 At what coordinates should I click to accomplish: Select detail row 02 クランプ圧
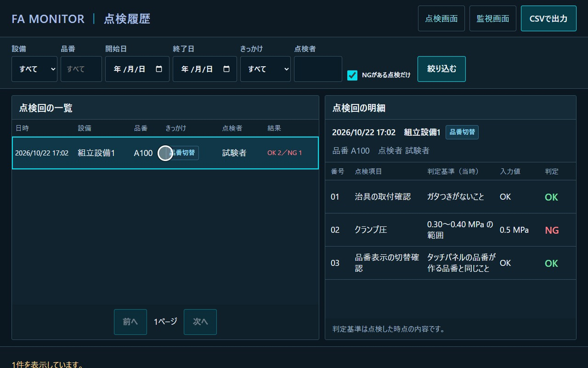(450, 230)
